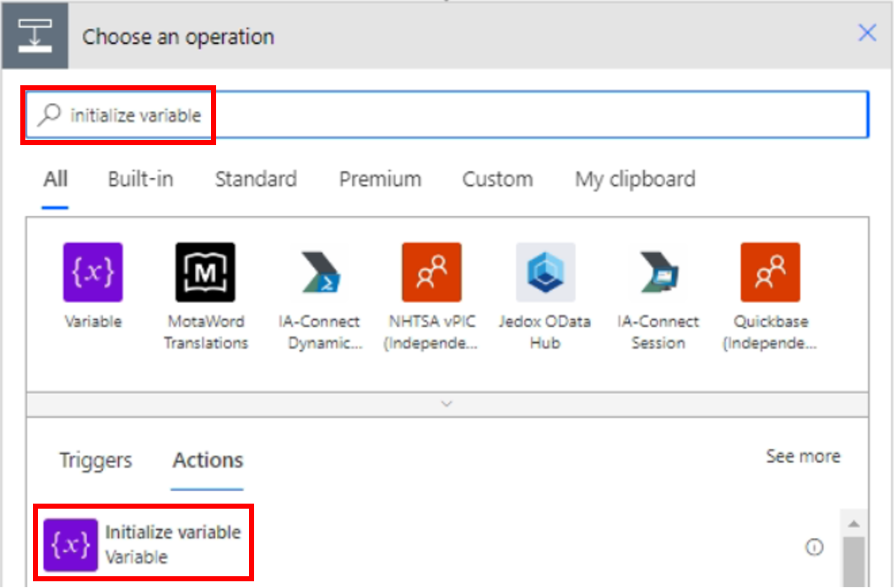Image resolution: width=894 pixels, height=588 pixels.
Task: Open the Premium connectors tab
Action: 380,179
